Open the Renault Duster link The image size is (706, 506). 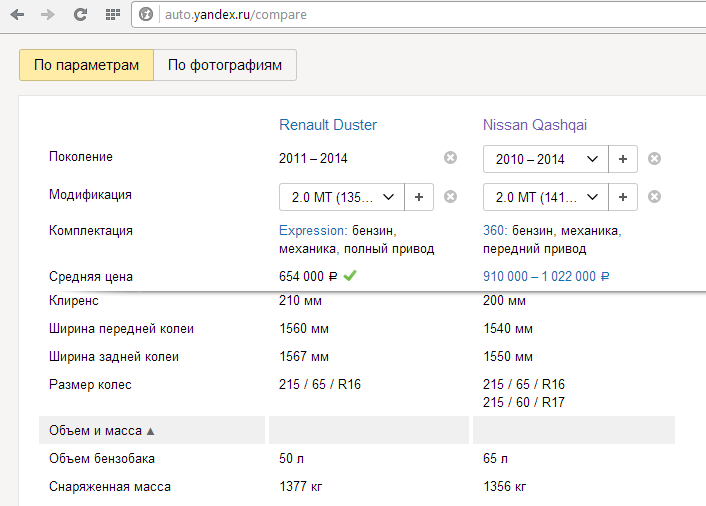coord(328,125)
